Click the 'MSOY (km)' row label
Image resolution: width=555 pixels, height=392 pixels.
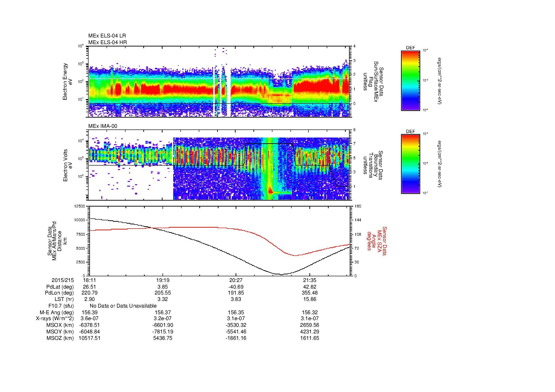point(60,332)
